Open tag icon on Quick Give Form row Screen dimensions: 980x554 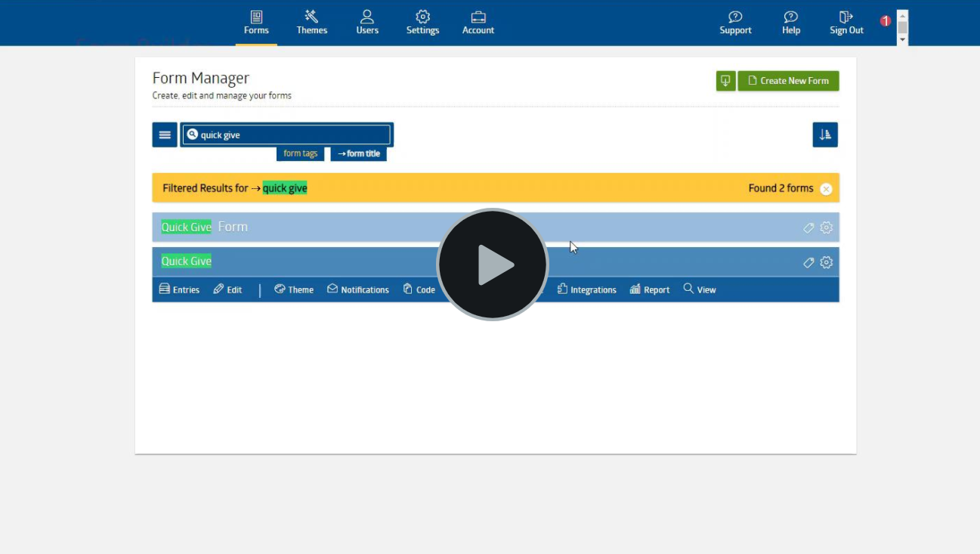pos(808,227)
